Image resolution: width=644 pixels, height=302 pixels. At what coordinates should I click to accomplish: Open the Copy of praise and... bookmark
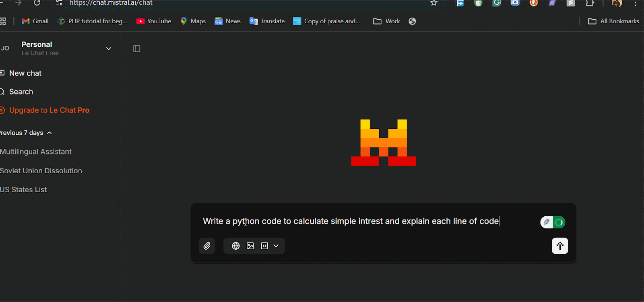[326, 21]
